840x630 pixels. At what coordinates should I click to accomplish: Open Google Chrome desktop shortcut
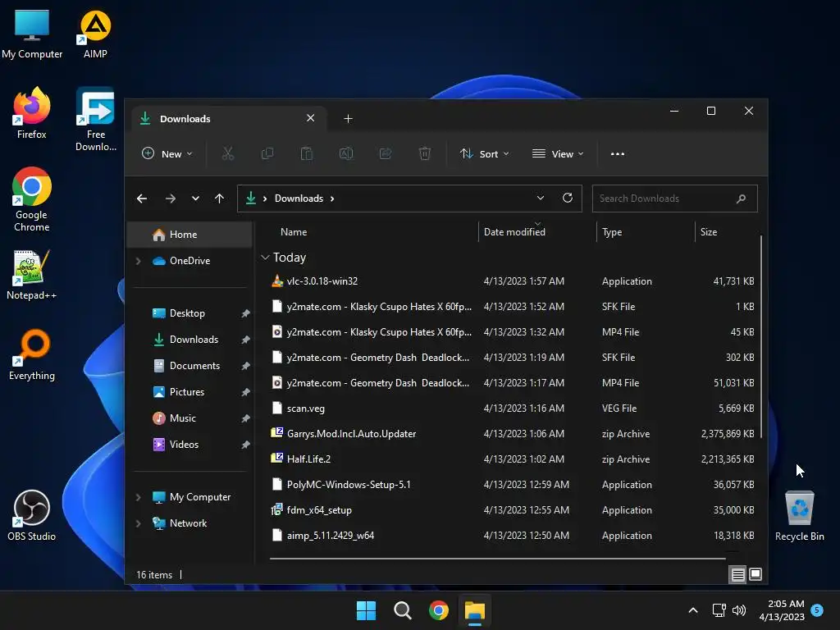click(32, 199)
